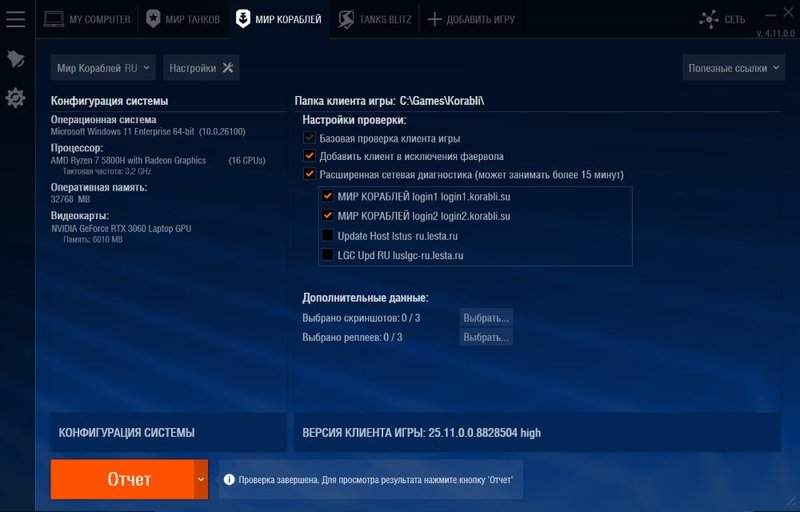The height and width of the screenshot is (512, 800).
Task: Expand the arrow next to Отчет button
Action: pos(200,480)
